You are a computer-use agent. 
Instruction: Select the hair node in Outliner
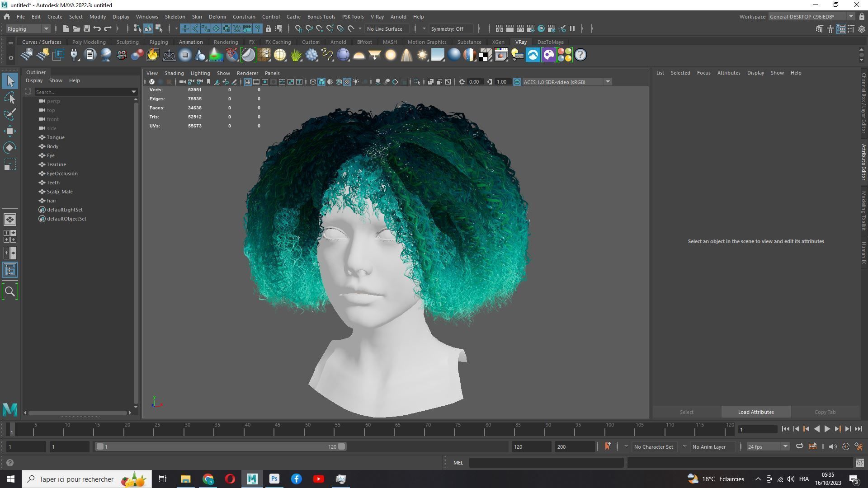52,201
